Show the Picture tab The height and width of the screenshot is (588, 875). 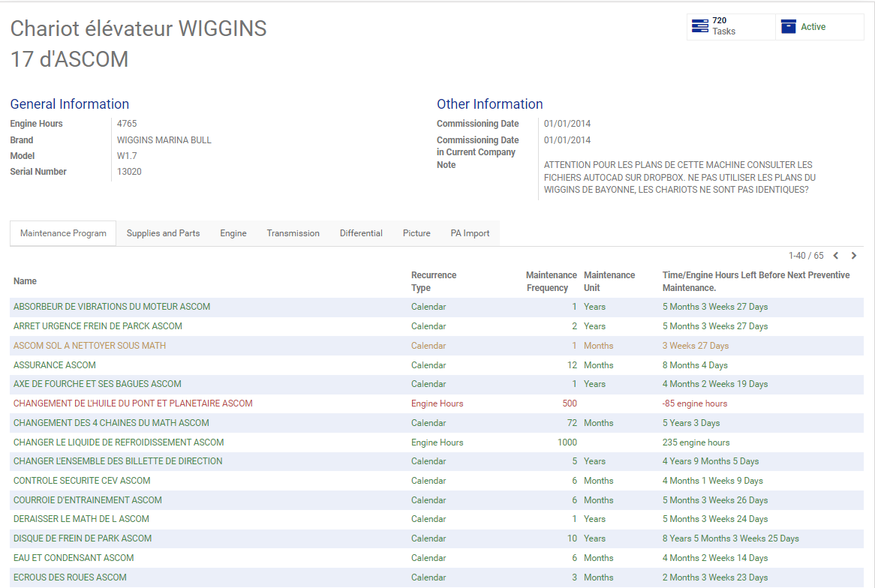(416, 233)
